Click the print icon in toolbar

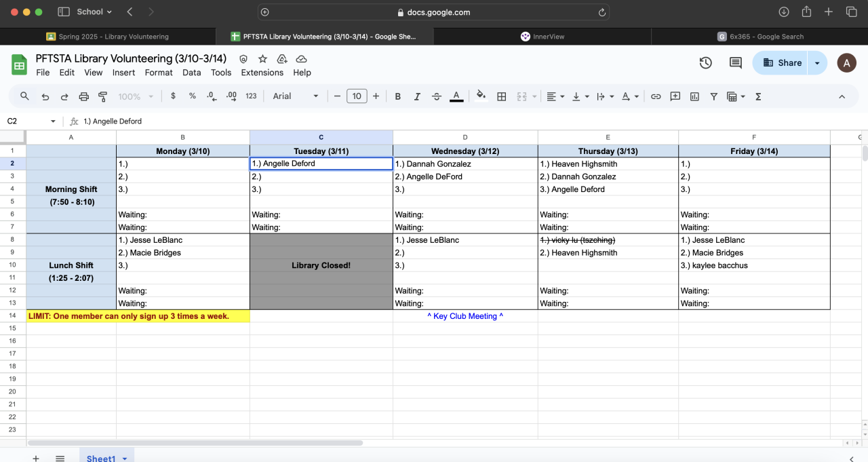coord(84,96)
